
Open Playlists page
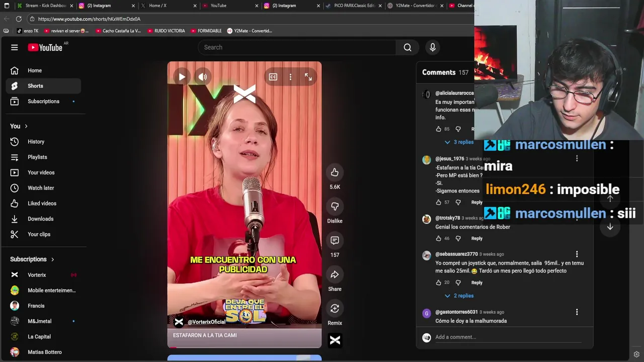(43, 157)
